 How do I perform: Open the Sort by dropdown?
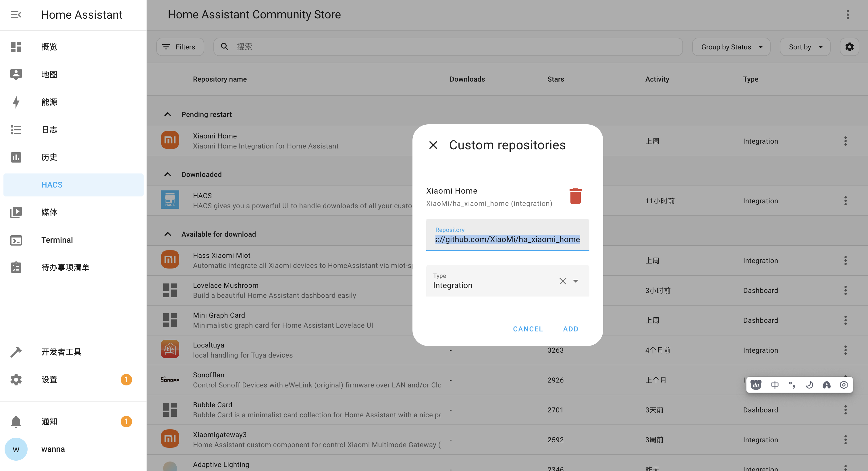(805, 47)
